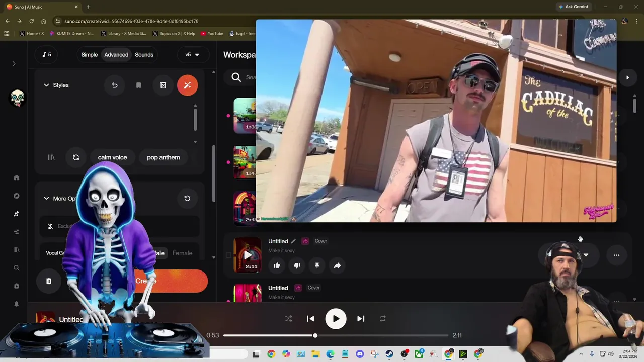Open Topics on X | X Help bookmark
Screen dimensions: 644x362
[174, 34]
